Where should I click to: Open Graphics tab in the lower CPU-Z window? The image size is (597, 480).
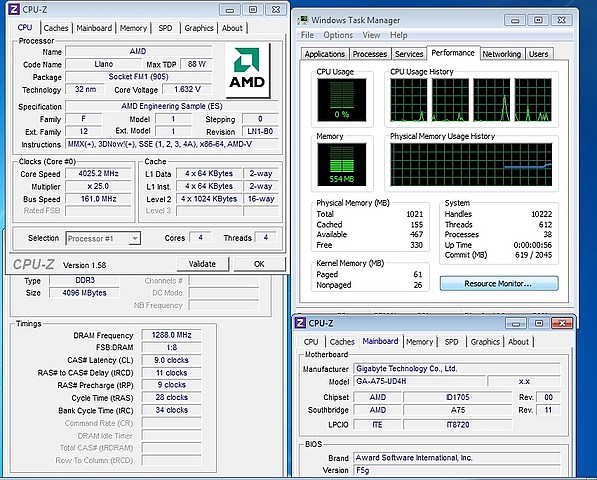click(x=485, y=341)
